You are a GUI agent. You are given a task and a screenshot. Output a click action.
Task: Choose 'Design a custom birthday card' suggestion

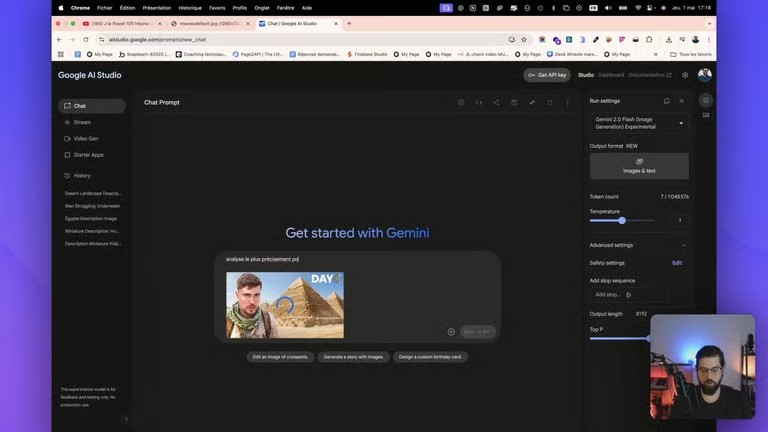tap(430, 357)
